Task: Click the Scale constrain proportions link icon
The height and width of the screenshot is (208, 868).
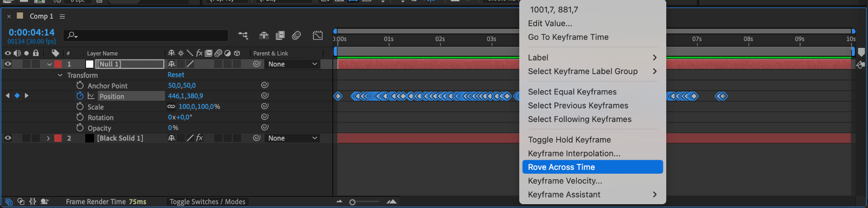Action: [171, 107]
